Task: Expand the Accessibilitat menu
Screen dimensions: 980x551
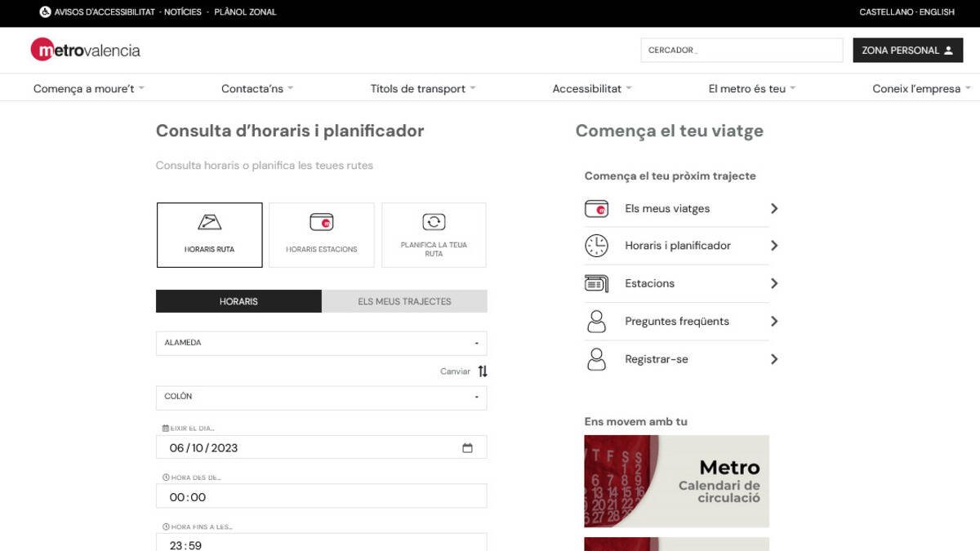Action: tap(592, 89)
